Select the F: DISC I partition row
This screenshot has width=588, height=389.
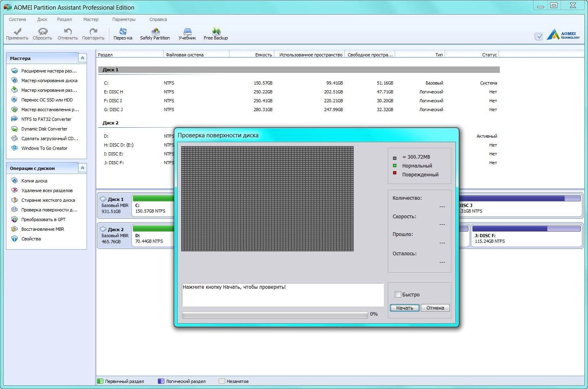pyautogui.click(x=298, y=101)
